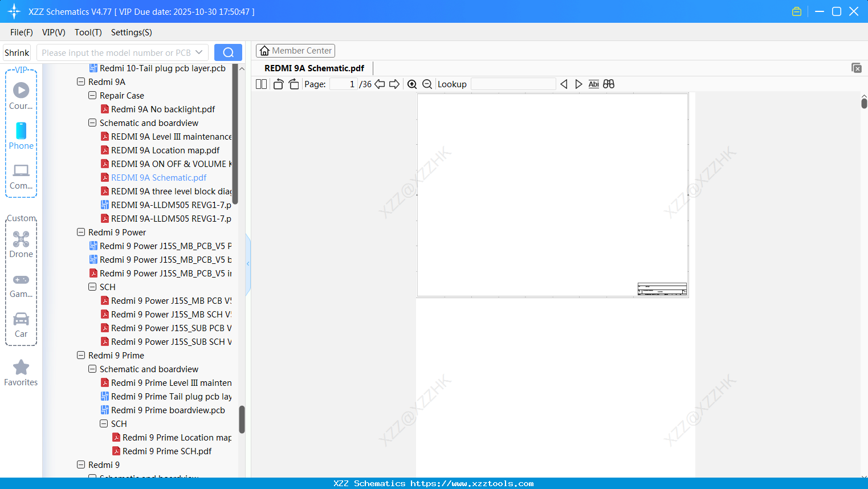Select the Car category icon
The width and height of the screenshot is (868, 489).
(x=21, y=325)
